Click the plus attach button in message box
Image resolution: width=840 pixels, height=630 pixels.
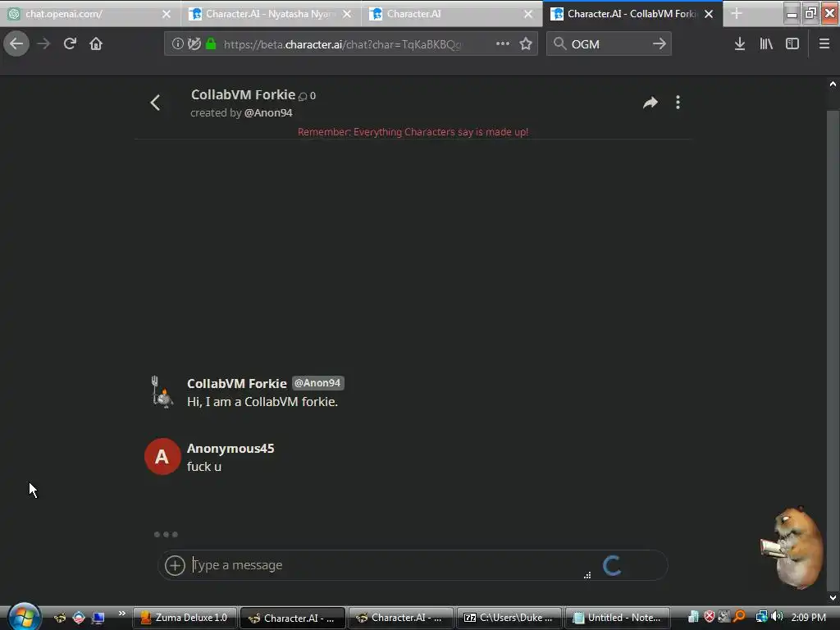(x=175, y=565)
